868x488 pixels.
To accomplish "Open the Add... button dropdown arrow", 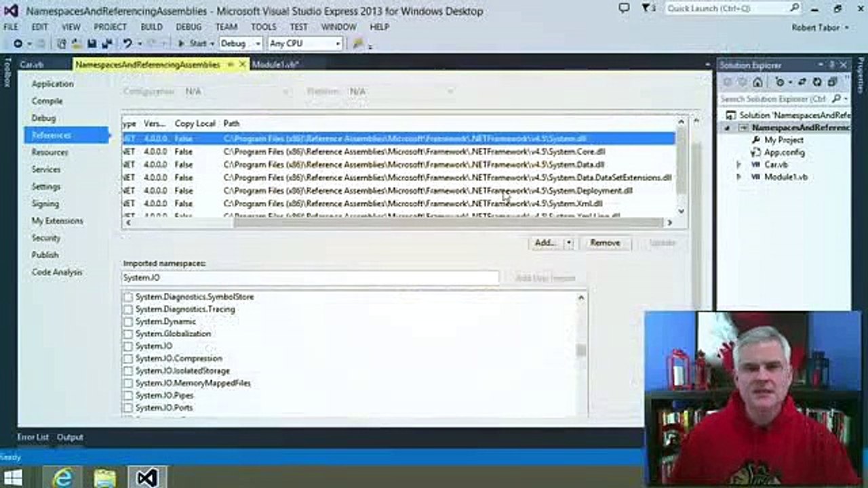I will pyautogui.click(x=569, y=243).
